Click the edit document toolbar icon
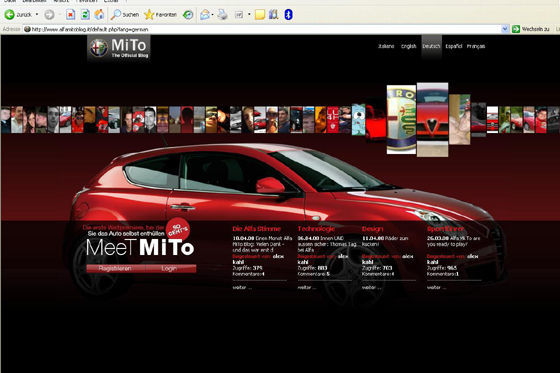 point(239,15)
